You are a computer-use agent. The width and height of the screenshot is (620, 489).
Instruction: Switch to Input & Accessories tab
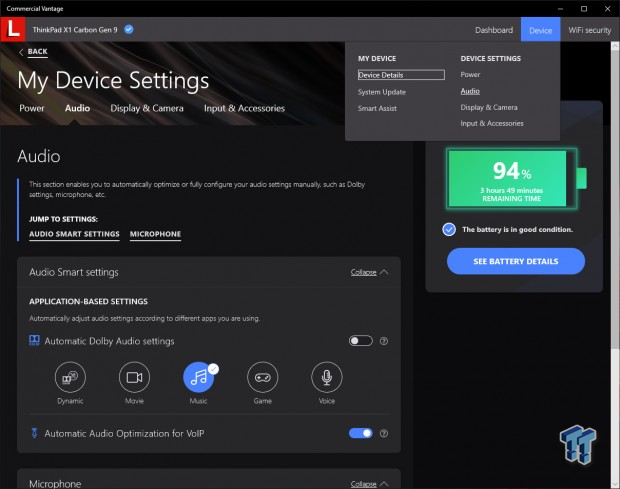coord(244,108)
